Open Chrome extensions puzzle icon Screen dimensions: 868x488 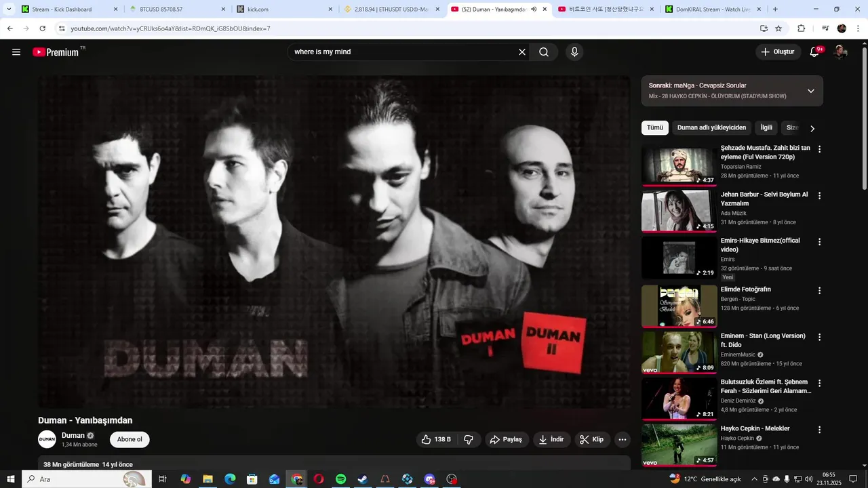(801, 28)
